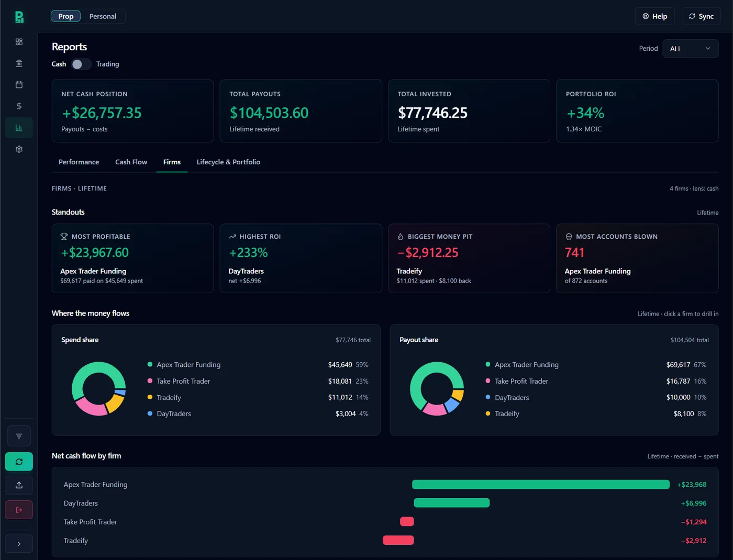Click the Biggest Money Pit Tradeify card
The height and width of the screenshot is (560, 733).
pos(469,259)
